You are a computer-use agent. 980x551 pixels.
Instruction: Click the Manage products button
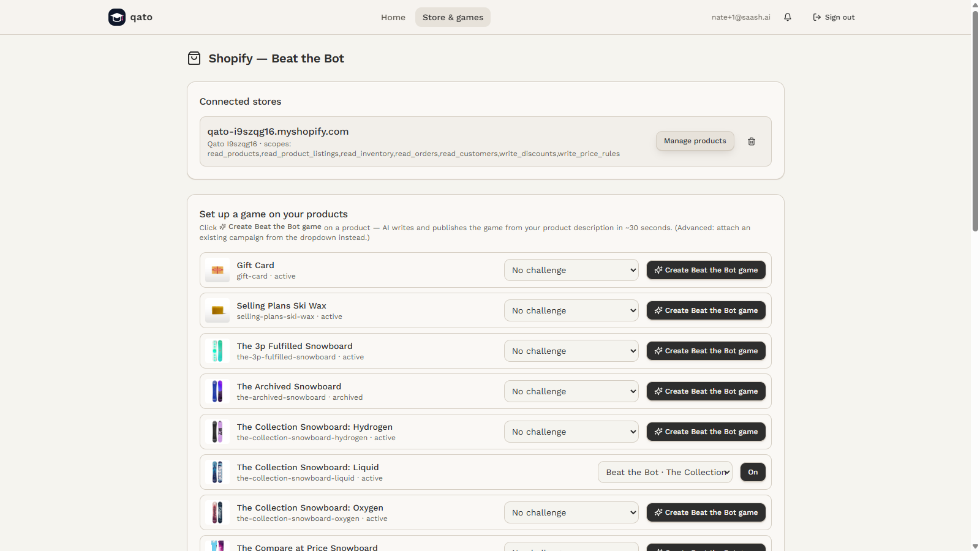coord(695,141)
